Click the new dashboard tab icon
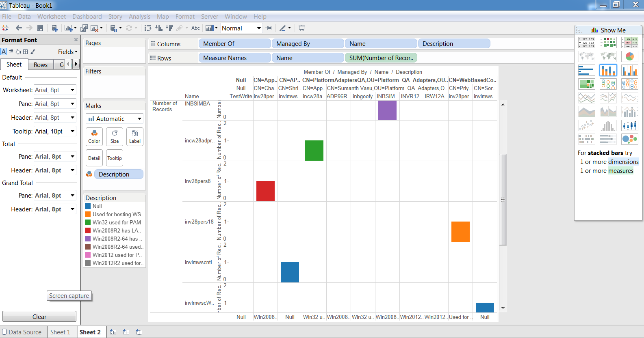The image size is (644, 338). click(126, 332)
